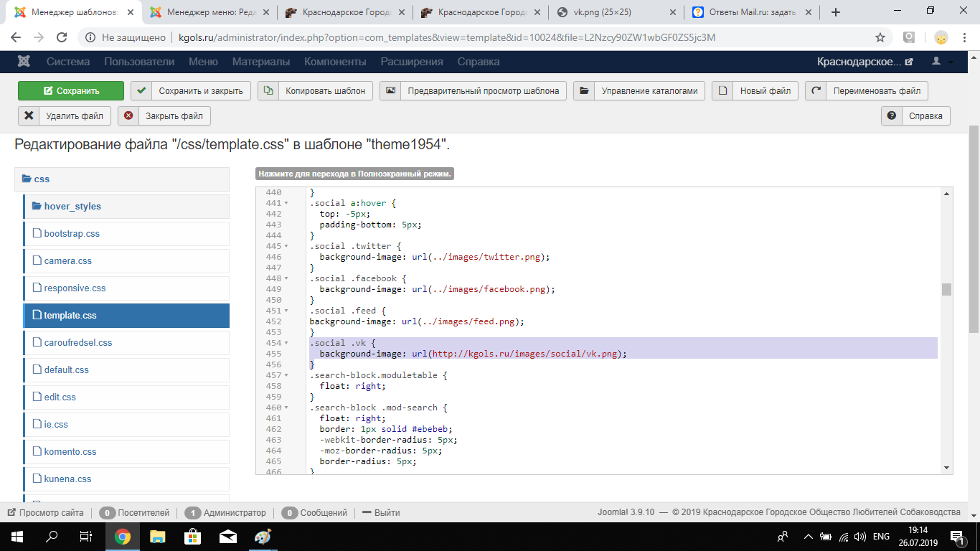The height and width of the screenshot is (551, 980).
Task: Open the bootstrap.css file
Action: pyautogui.click(x=127, y=234)
